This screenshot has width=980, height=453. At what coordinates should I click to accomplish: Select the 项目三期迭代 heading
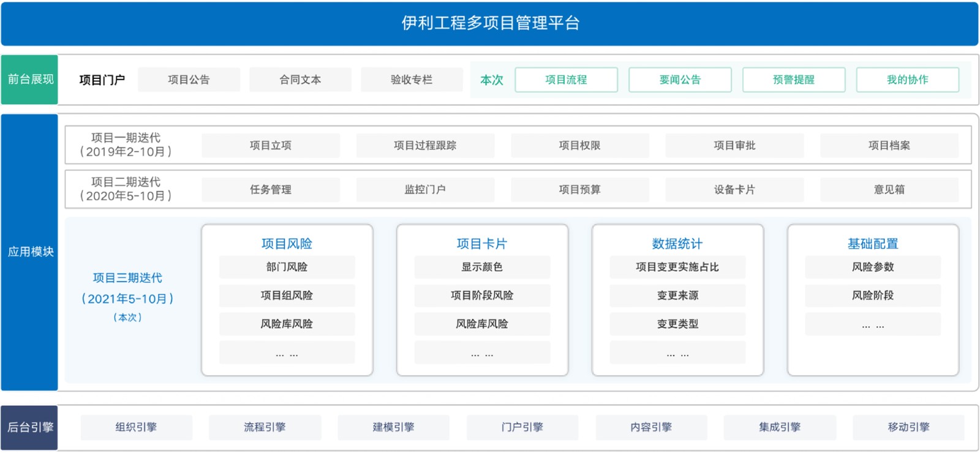pyautogui.click(x=127, y=278)
